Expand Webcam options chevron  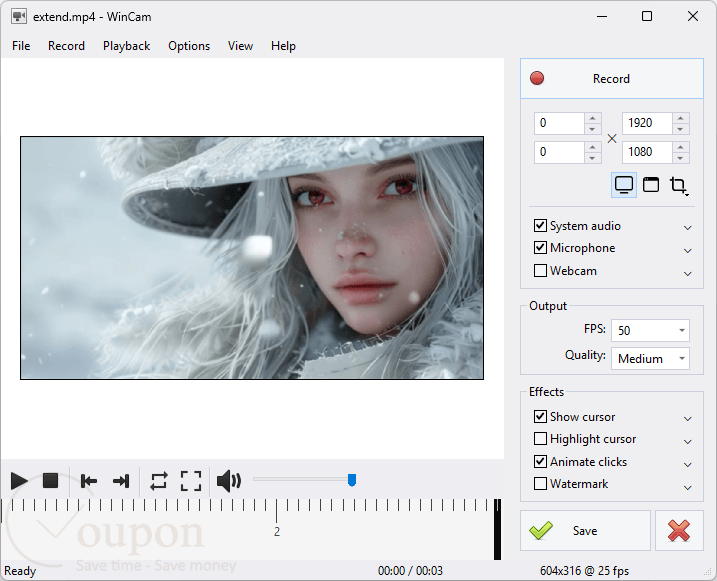tap(687, 273)
